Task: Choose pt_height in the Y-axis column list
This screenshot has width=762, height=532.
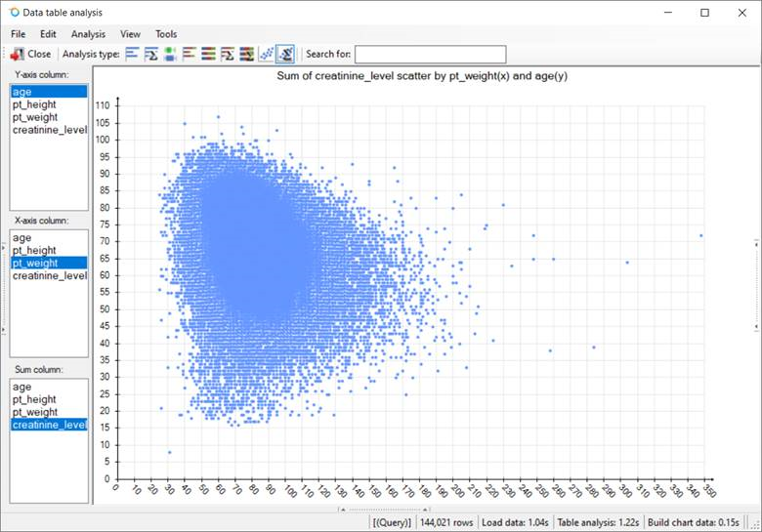Action: (34, 104)
